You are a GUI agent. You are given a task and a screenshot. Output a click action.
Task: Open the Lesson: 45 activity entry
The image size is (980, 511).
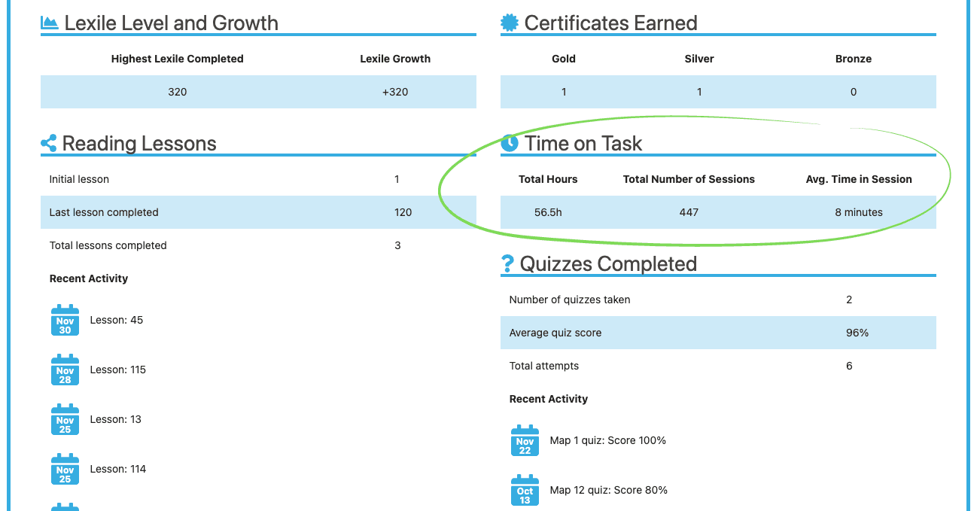(x=115, y=320)
